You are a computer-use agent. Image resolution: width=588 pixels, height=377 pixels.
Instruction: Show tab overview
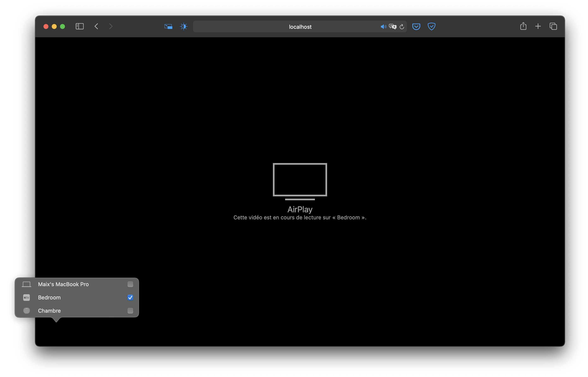point(553,26)
